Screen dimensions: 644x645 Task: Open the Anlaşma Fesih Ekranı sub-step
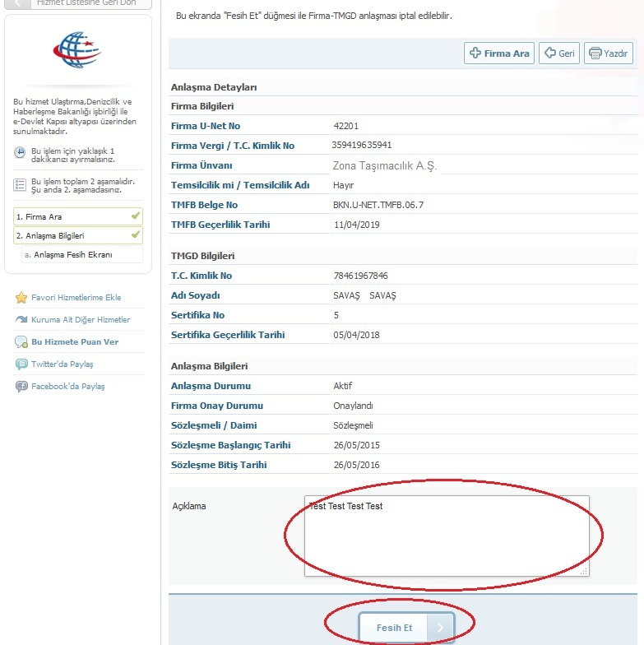[x=82, y=255]
